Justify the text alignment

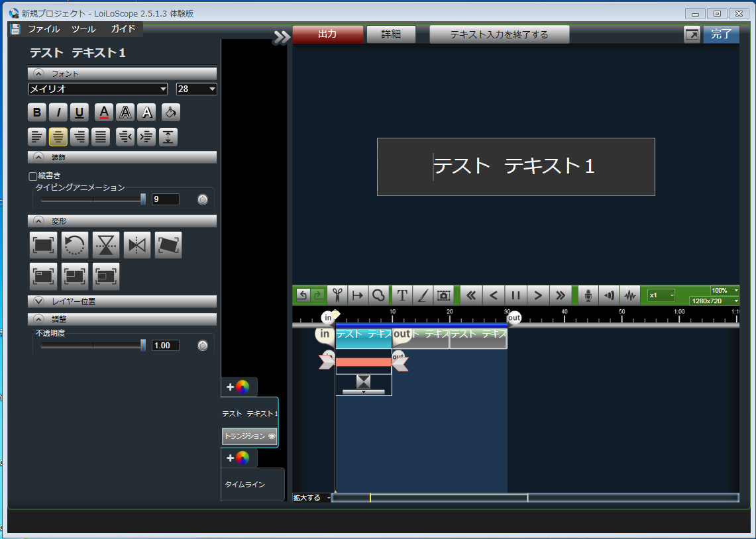(101, 137)
